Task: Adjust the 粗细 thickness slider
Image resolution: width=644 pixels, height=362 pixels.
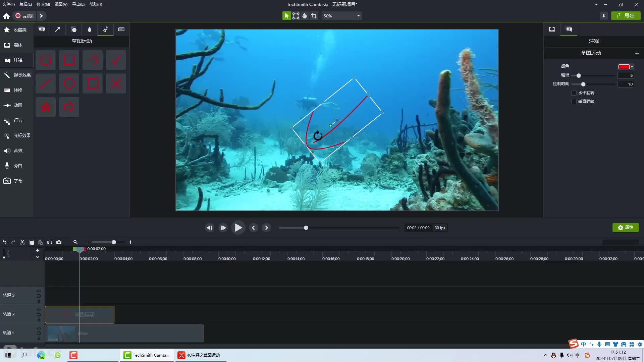Action: [x=579, y=75]
